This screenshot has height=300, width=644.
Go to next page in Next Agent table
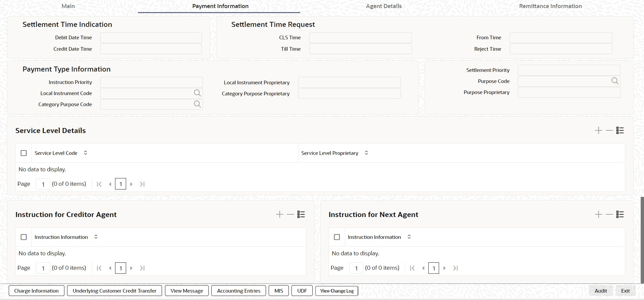[x=444, y=268]
